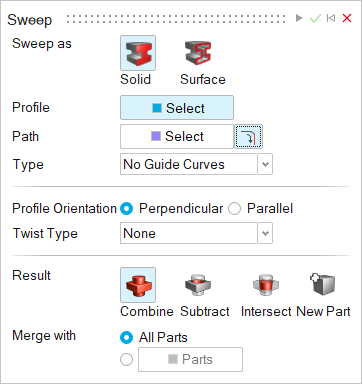Viewport: 362px width, 384px height.
Task: Apply sweep with the green checkmark
Action: click(x=315, y=18)
